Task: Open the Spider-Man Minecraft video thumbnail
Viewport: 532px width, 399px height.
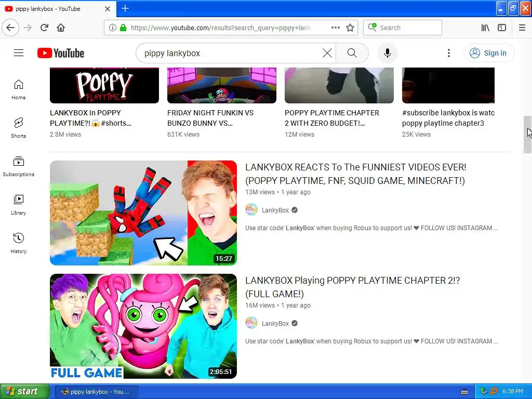Action: click(143, 212)
